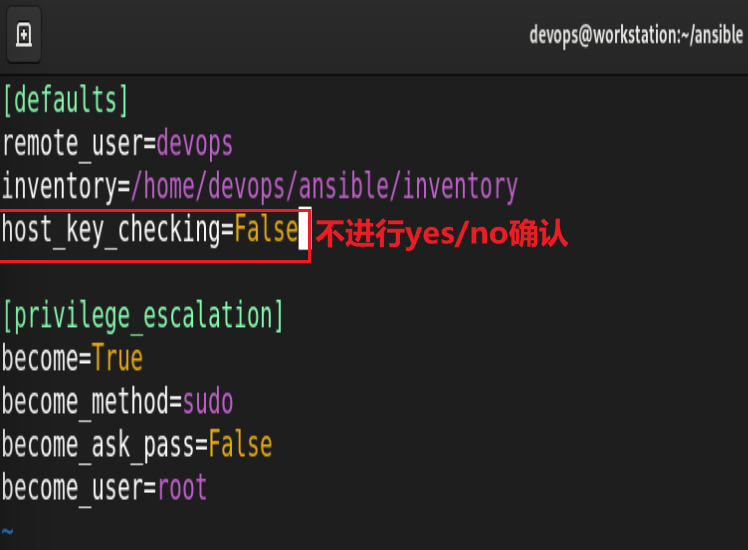Screen dimensions: 748x550
Task: Click the become_ask_pass key
Action: pyautogui.click(x=99, y=446)
